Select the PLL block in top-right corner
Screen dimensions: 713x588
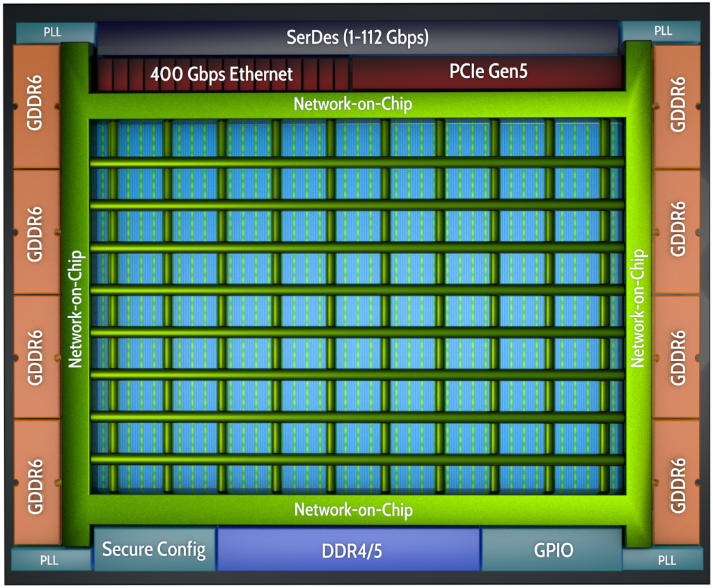tap(663, 31)
